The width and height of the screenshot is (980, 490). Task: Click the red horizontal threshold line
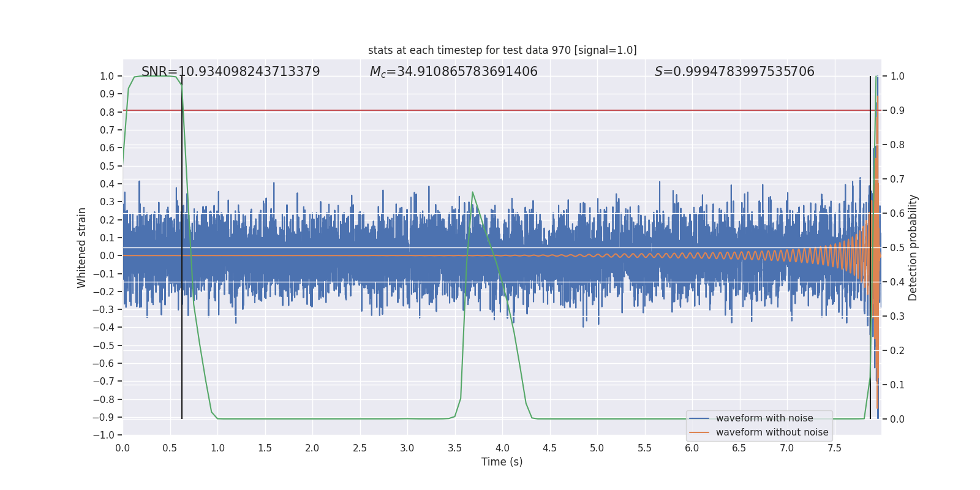pos(490,111)
